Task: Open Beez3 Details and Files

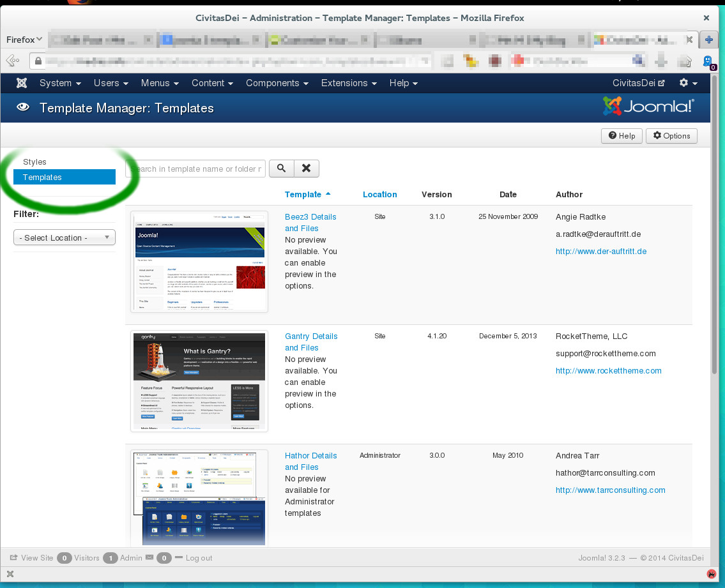Action: 310,222
